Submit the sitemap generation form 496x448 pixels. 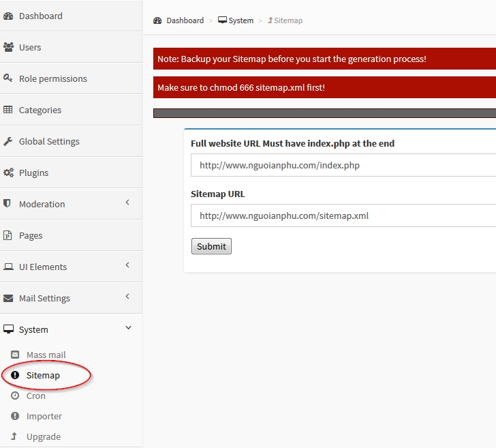[211, 246]
